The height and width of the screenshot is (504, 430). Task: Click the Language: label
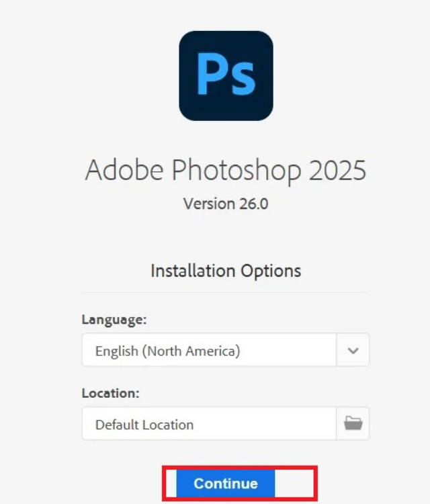coord(114,320)
